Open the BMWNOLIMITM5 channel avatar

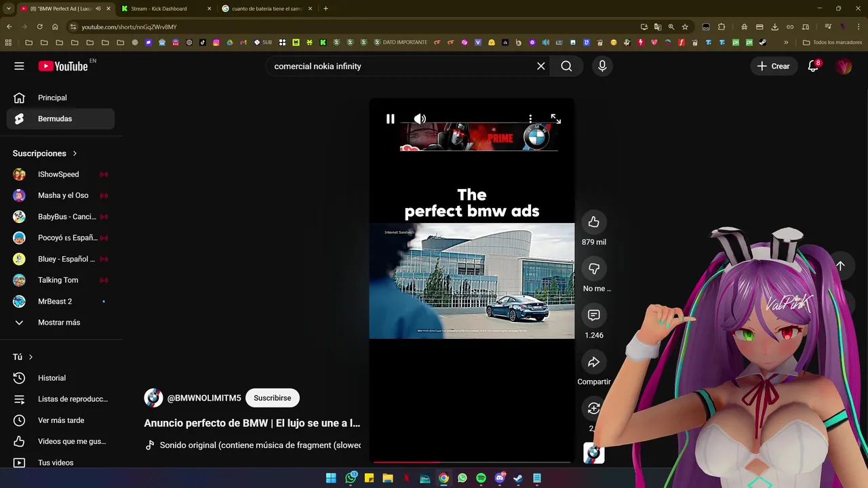153,398
